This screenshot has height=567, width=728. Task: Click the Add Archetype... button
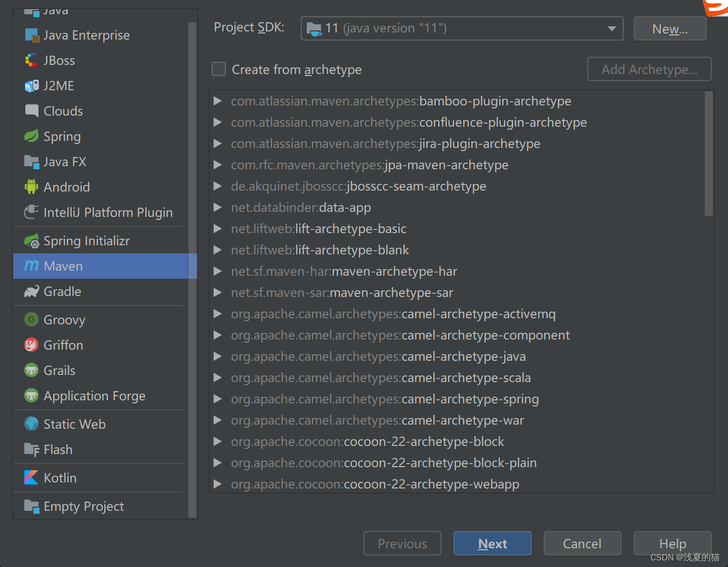[x=649, y=69]
